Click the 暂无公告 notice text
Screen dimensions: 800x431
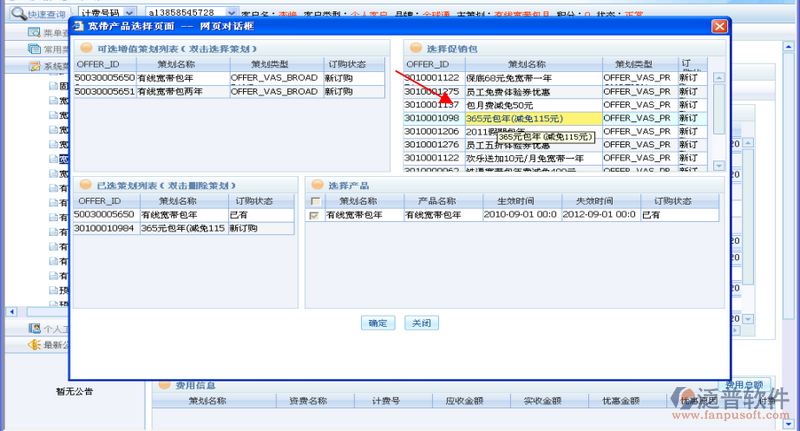point(74,391)
